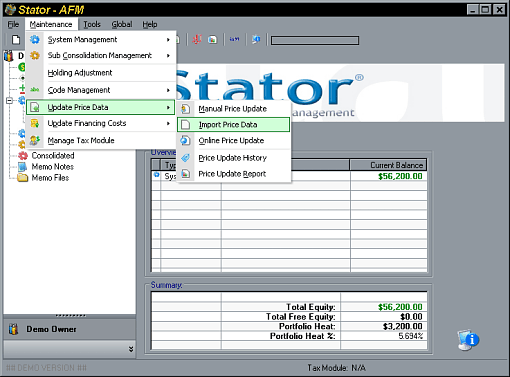Choose Manage Tax Module
The height and width of the screenshot is (377, 510).
[x=101, y=140]
